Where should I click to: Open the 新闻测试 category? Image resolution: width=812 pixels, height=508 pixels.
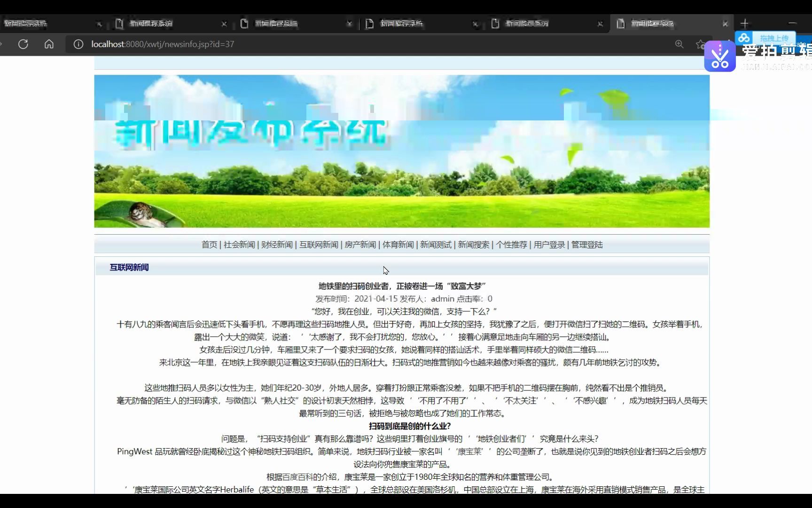pyautogui.click(x=436, y=245)
